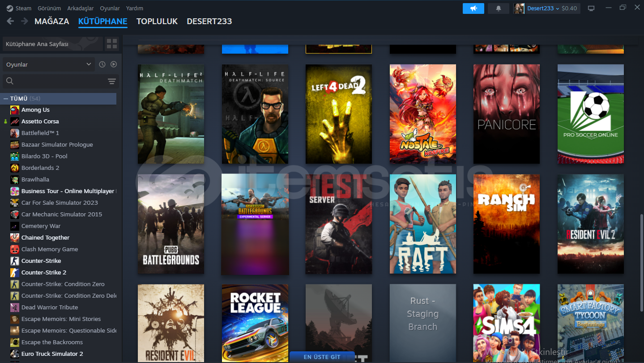Click the Among Us list icon

pos(15,110)
